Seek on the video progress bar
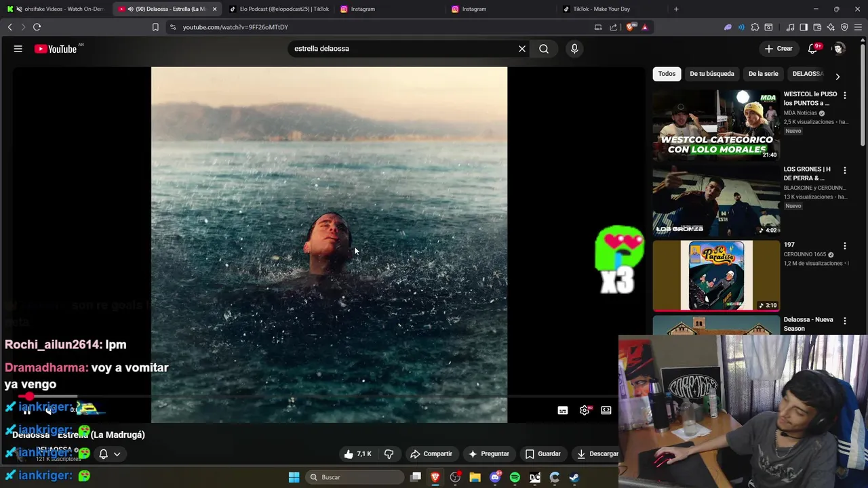Image resolution: width=868 pixels, height=488 pixels. pyautogui.click(x=319, y=396)
